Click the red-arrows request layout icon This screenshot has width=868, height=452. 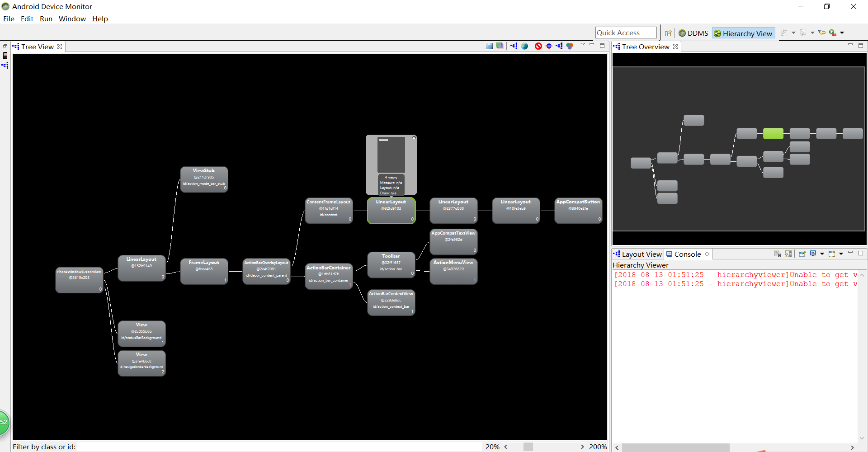[x=549, y=46]
